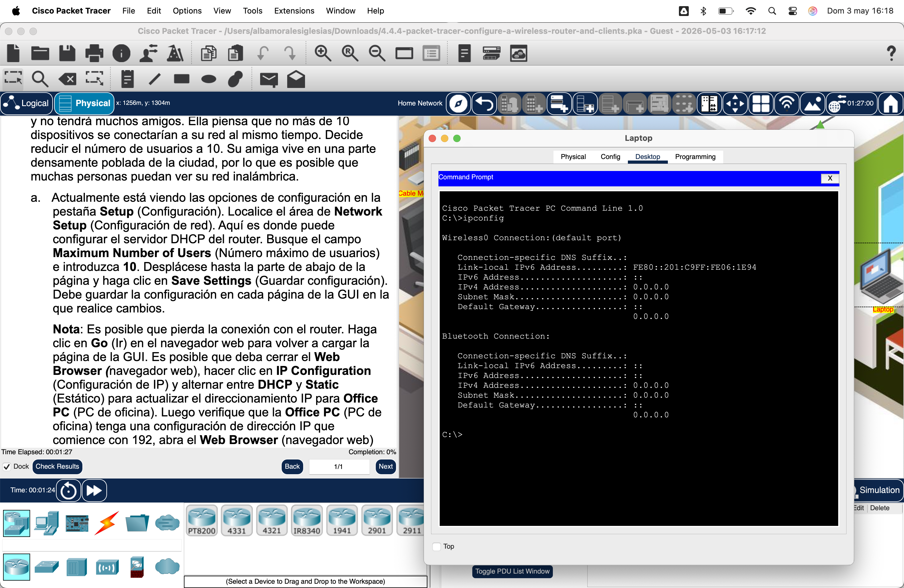The image size is (904, 588).
Task: Toggle the Dock checkbox
Action: (6, 467)
